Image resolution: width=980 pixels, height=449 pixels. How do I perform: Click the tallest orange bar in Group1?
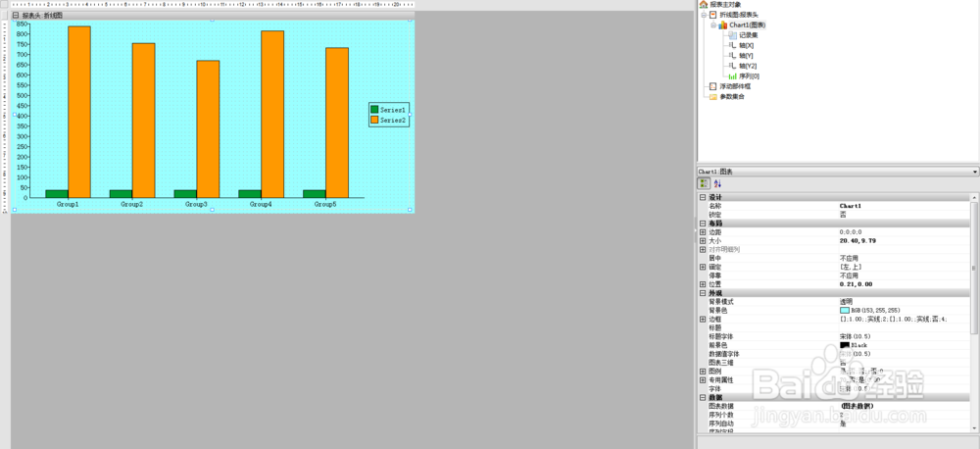pyautogui.click(x=79, y=112)
